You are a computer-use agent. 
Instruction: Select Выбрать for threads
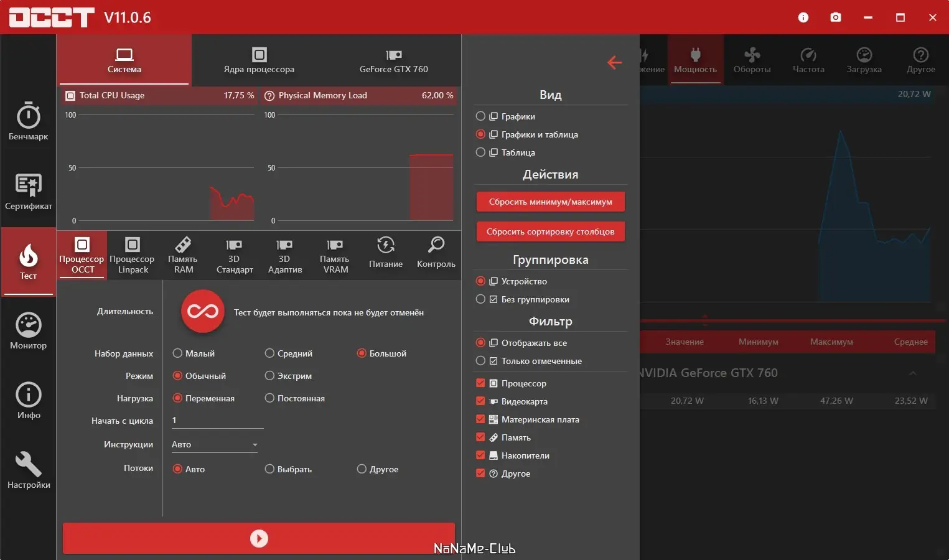click(288, 469)
